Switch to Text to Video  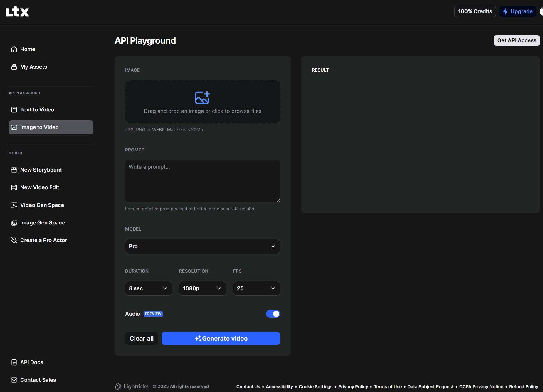37,110
